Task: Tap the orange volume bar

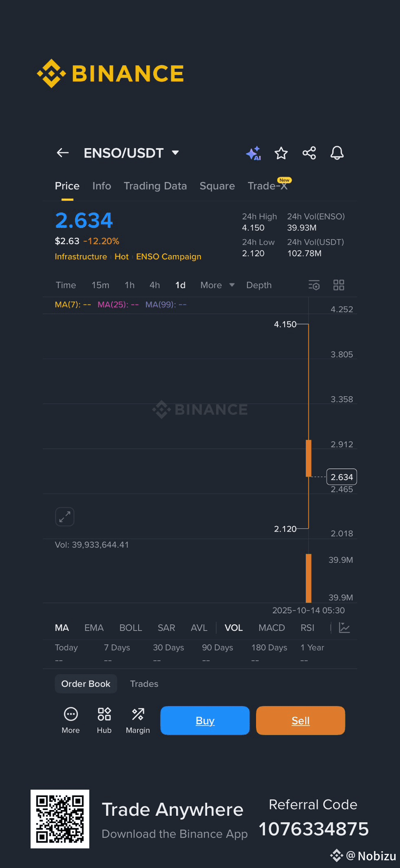Action: click(x=309, y=578)
